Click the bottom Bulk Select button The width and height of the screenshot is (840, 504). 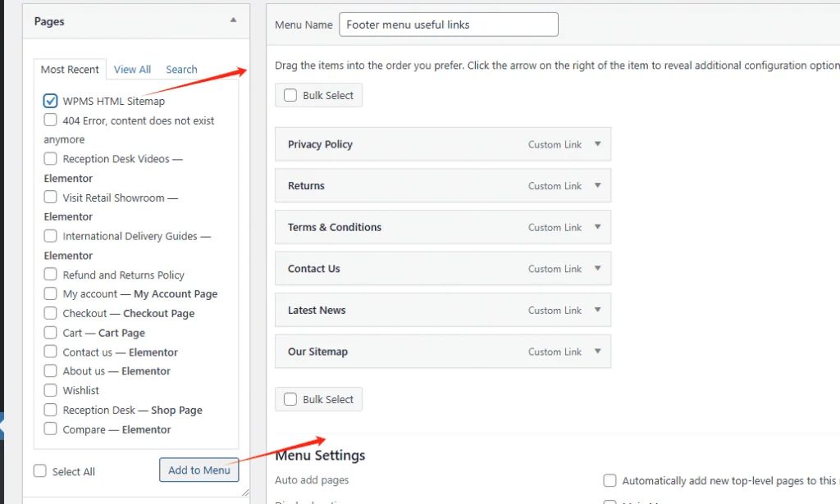pos(318,399)
